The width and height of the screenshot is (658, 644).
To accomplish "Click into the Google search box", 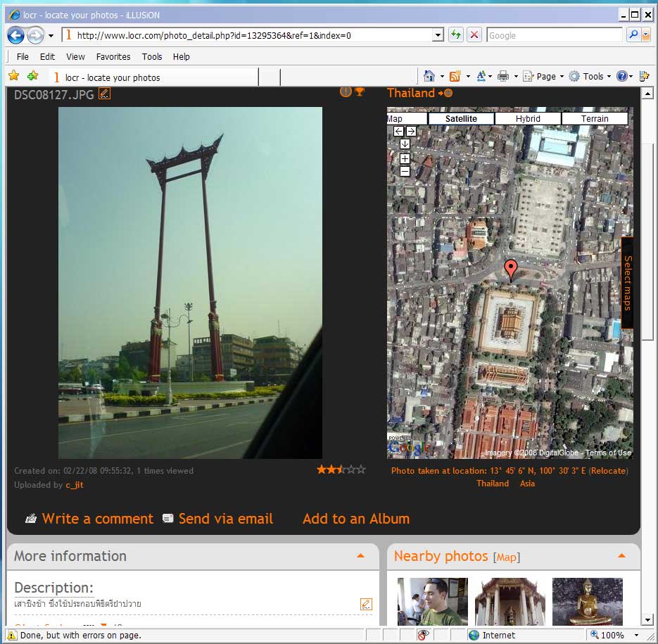I will coord(554,35).
